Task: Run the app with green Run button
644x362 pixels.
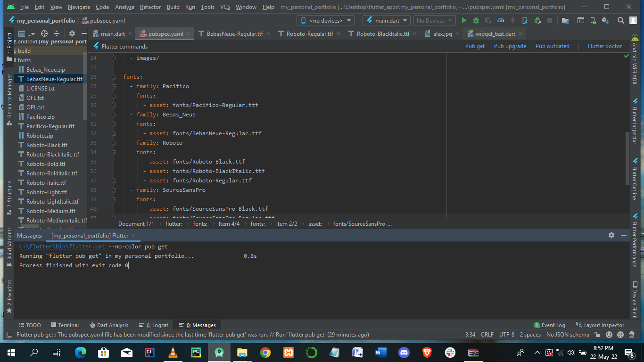Action: 464,21
